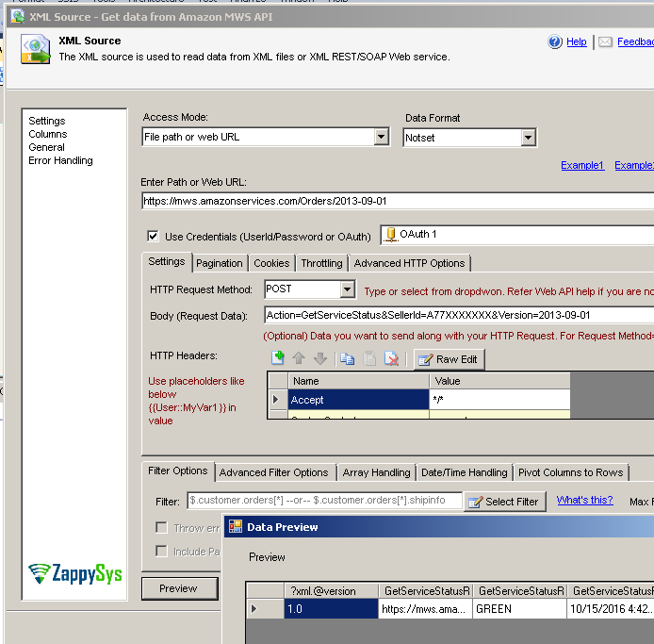
Task: Click the 1.0 cell in Data Preview
Action: click(x=331, y=609)
